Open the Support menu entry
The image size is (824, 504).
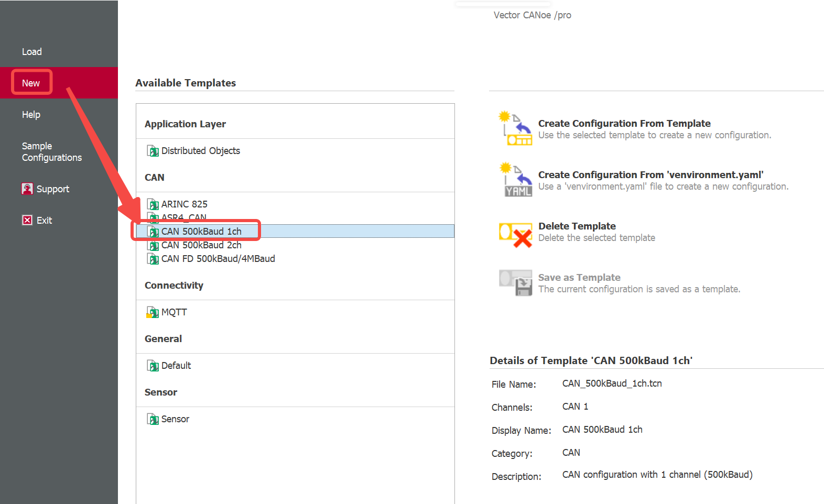pyautogui.click(x=52, y=189)
